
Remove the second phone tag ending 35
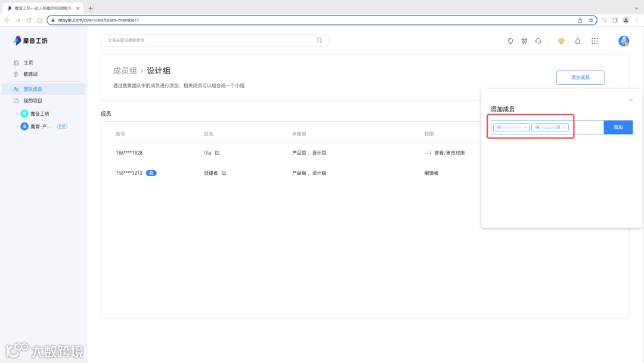564,127
